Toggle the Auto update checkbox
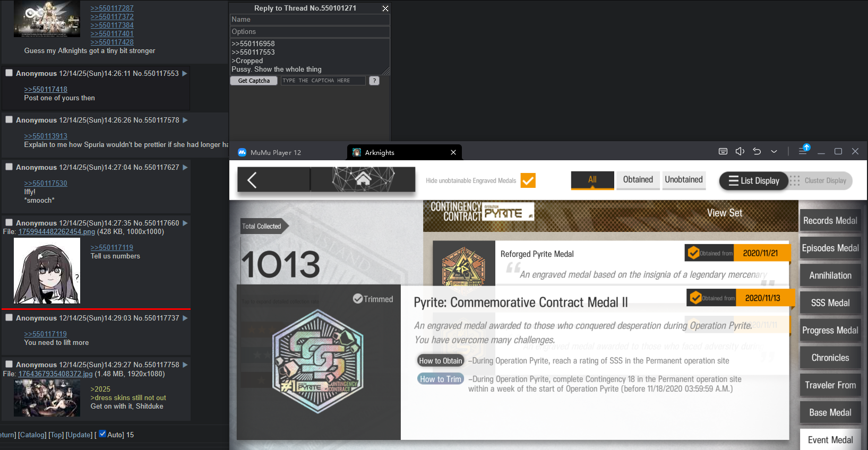This screenshot has width=868, height=450. point(102,434)
